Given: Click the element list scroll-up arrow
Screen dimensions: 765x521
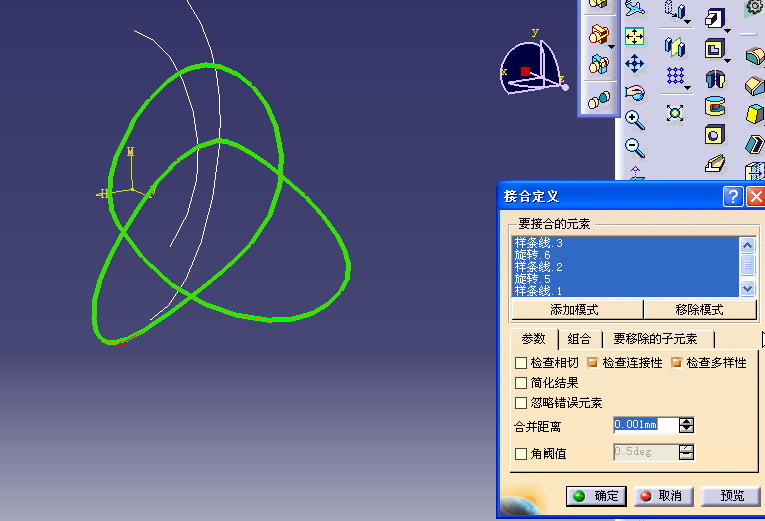Looking at the screenshot, I should [747, 245].
